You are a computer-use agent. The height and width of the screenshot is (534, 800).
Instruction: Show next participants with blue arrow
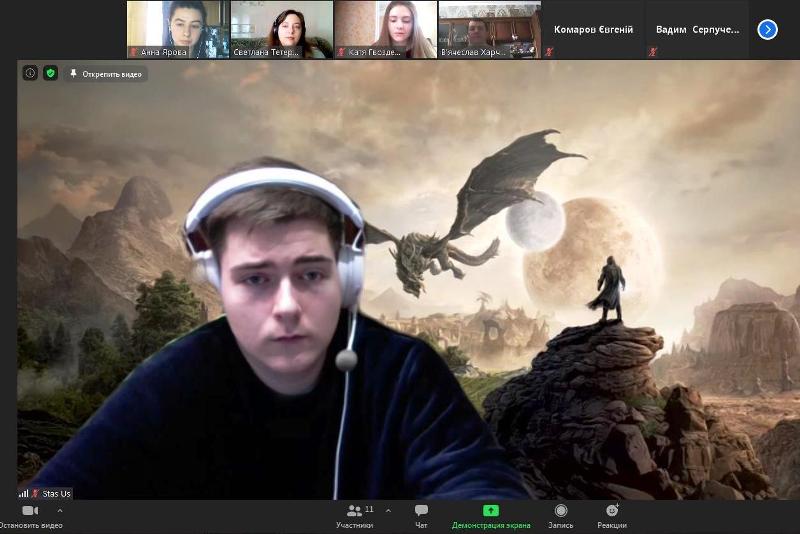coord(767,30)
